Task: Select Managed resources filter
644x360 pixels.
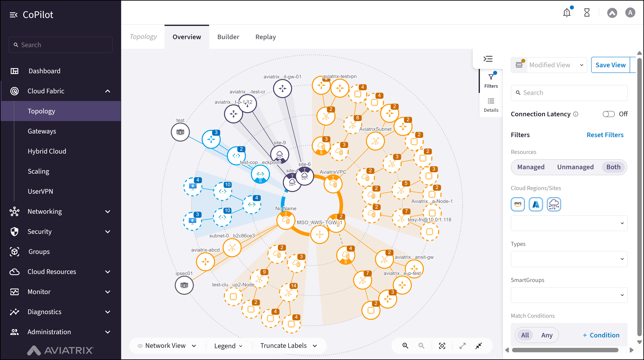Action: click(531, 167)
